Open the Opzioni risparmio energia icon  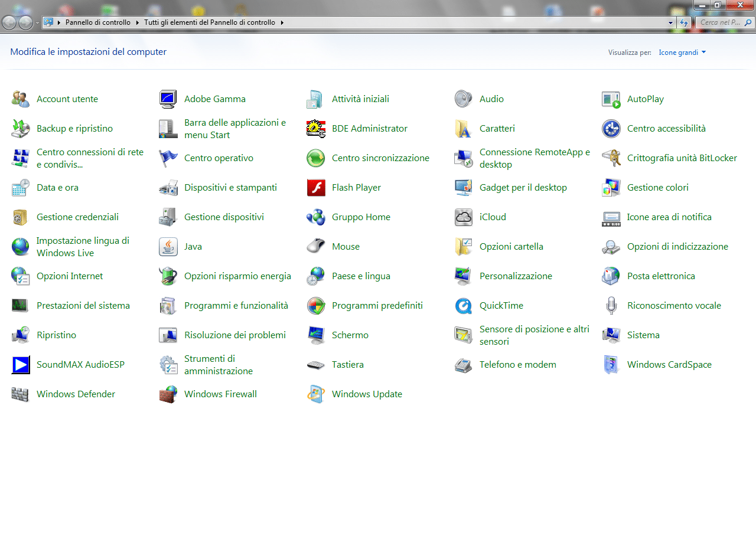pos(168,276)
